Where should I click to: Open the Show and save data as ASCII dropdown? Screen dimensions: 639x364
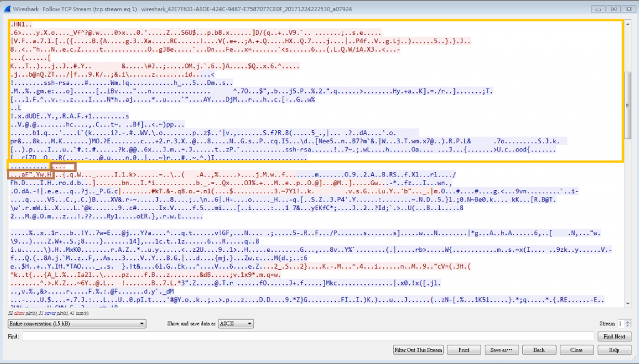coord(236,323)
